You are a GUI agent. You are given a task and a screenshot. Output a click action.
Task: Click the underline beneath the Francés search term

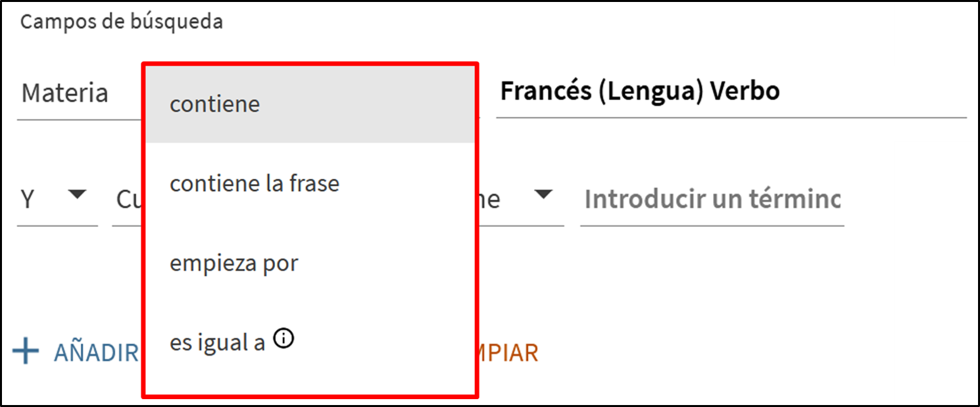(730, 118)
